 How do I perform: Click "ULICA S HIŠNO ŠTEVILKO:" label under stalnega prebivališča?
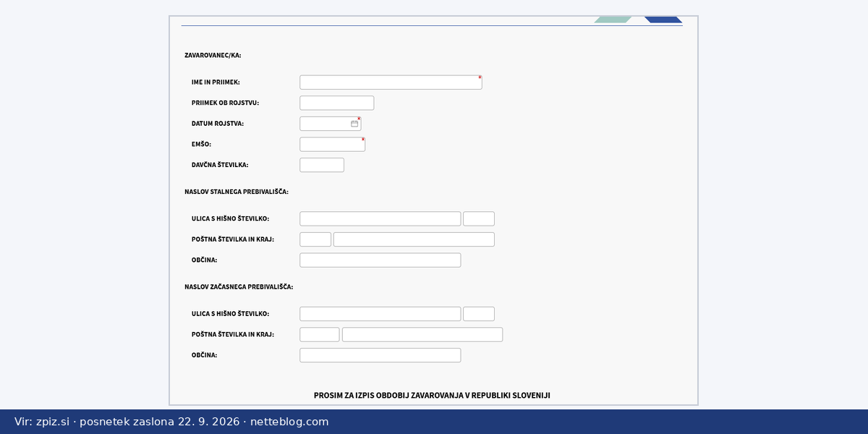231,218
